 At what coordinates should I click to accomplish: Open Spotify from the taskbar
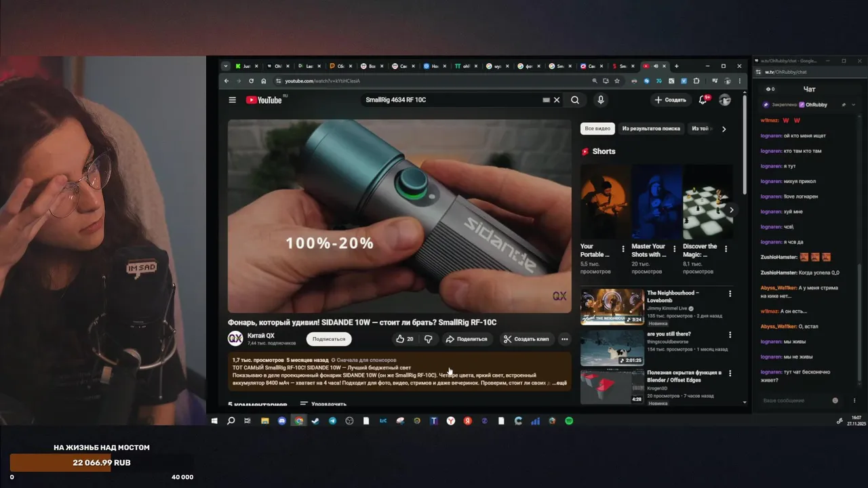pyautogui.click(x=569, y=421)
